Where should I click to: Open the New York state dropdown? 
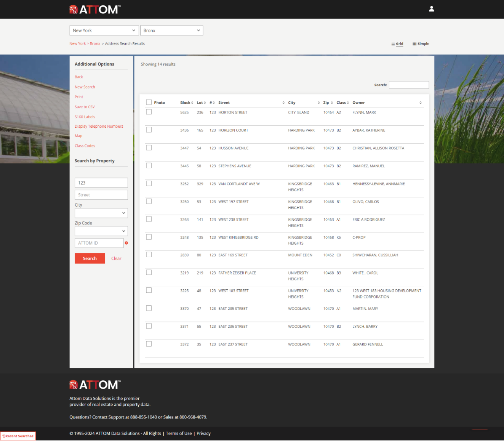(104, 30)
